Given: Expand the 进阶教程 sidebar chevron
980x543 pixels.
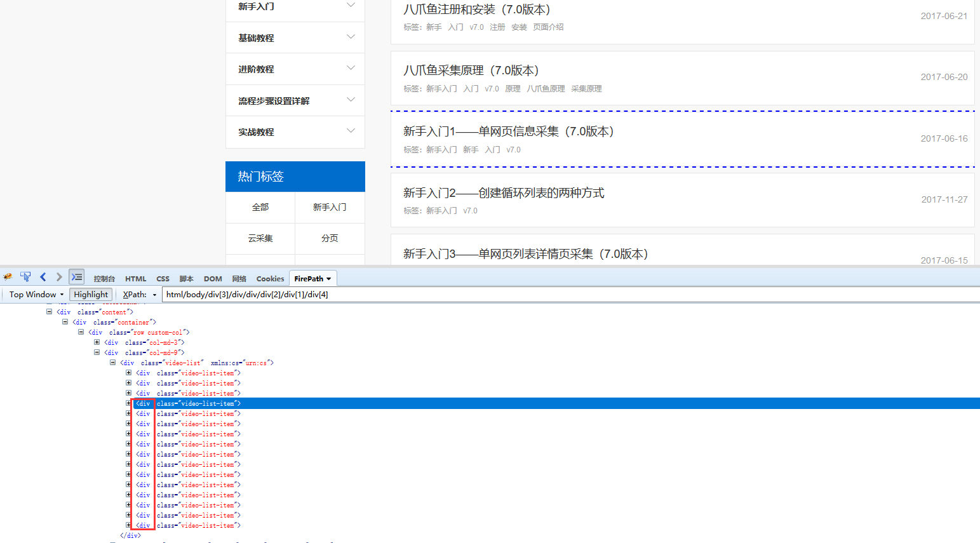Looking at the screenshot, I should tap(351, 68).
